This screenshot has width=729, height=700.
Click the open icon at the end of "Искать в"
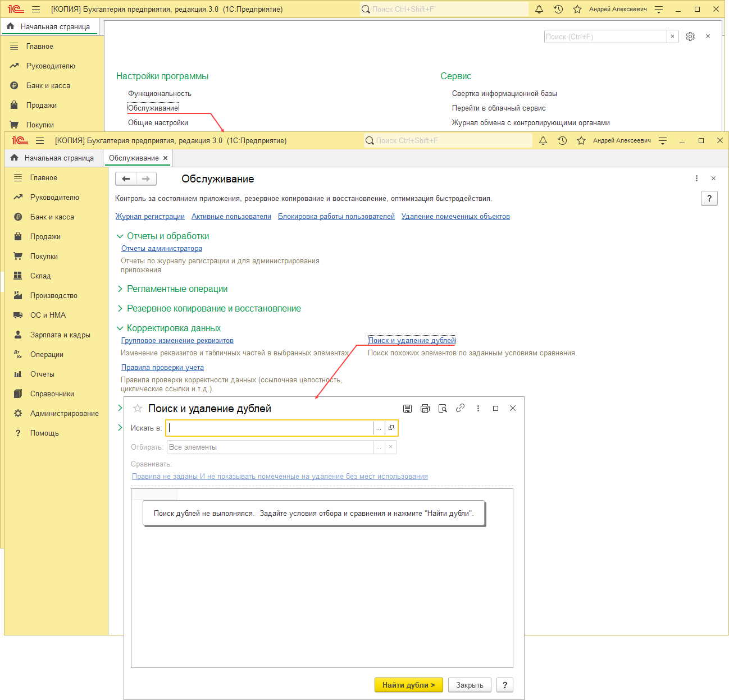(x=391, y=428)
